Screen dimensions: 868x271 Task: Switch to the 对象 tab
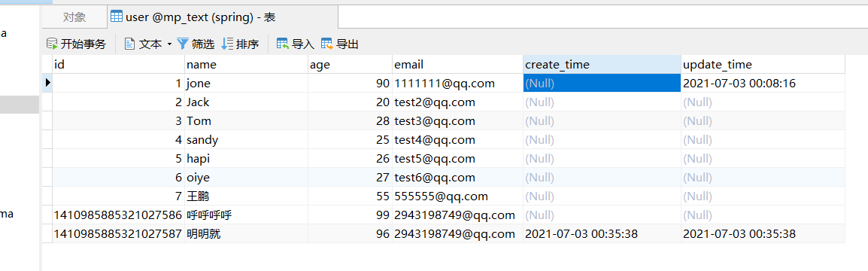74,17
